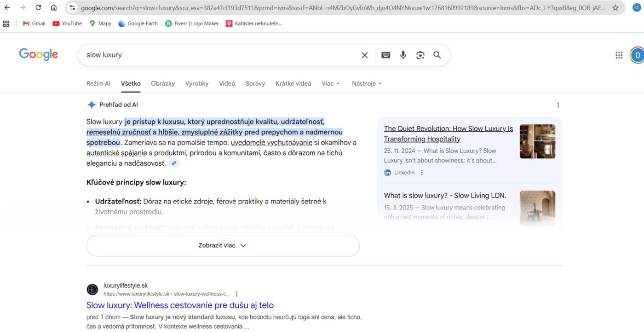Viewport: 644px width, 332px height.
Task: Switch to the Obrázky tab
Action: pos(162,83)
